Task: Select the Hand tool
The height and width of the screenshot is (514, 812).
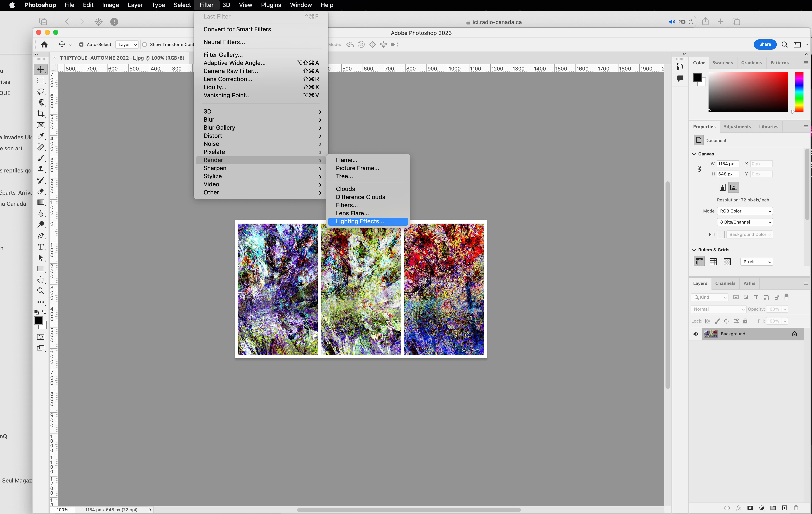Action: pyautogui.click(x=41, y=280)
